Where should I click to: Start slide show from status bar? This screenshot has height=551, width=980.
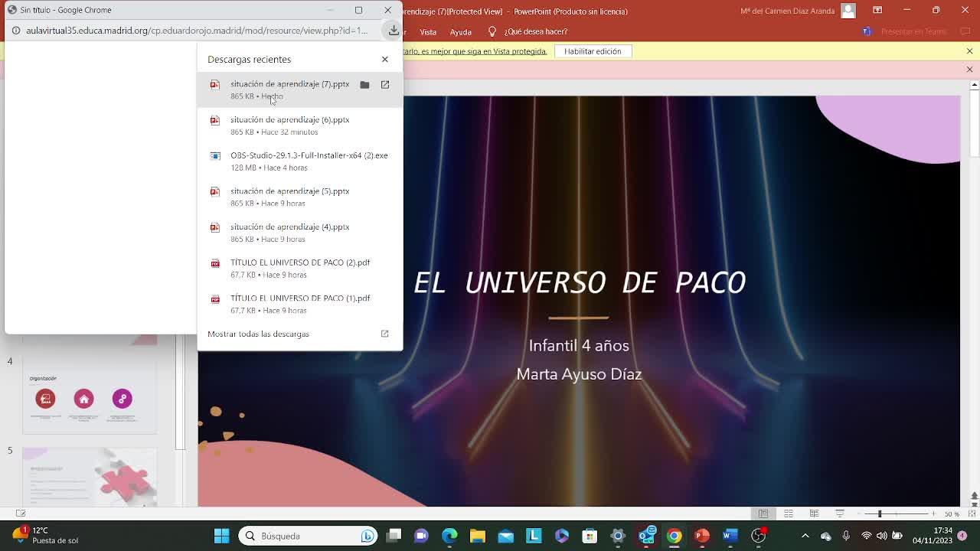(x=840, y=514)
